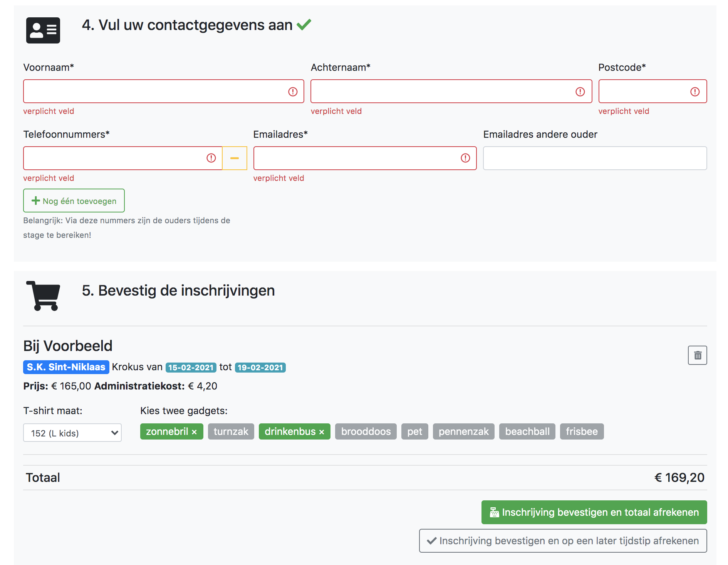Remove the phone number field with minus icon
The width and height of the screenshot is (728, 565).
tap(235, 158)
